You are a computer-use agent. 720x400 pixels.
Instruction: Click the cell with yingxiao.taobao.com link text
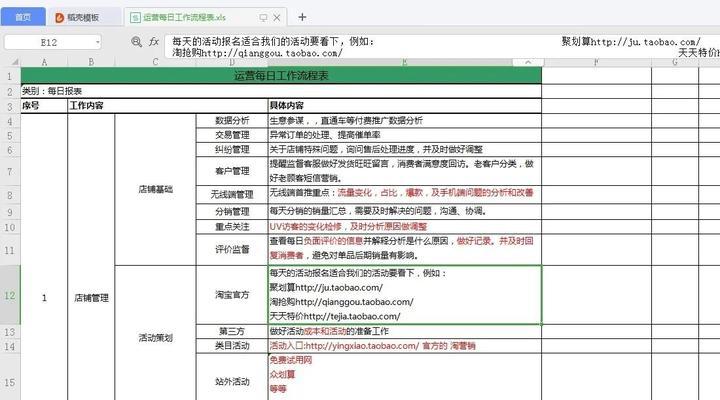pyautogui.click(x=405, y=346)
